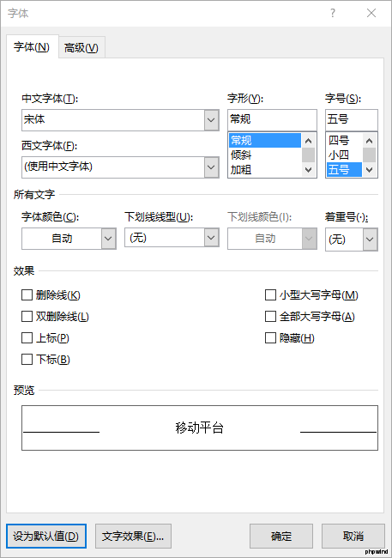The width and height of the screenshot is (392, 558).
Task: Click the 文字效果 button
Action: 133,536
